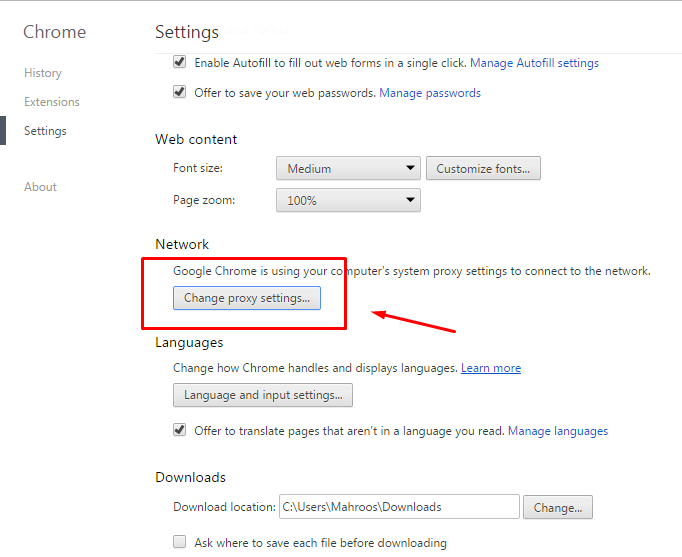Open the Manage languages link
The width and height of the screenshot is (682, 557).
558,431
